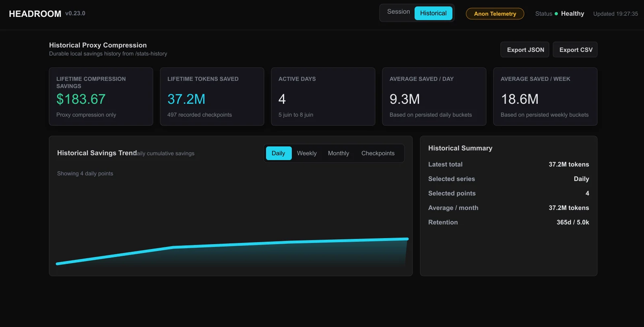Click the $183.67 lifetime savings value
The image size is (644, 327).
(x=81, y=99)
